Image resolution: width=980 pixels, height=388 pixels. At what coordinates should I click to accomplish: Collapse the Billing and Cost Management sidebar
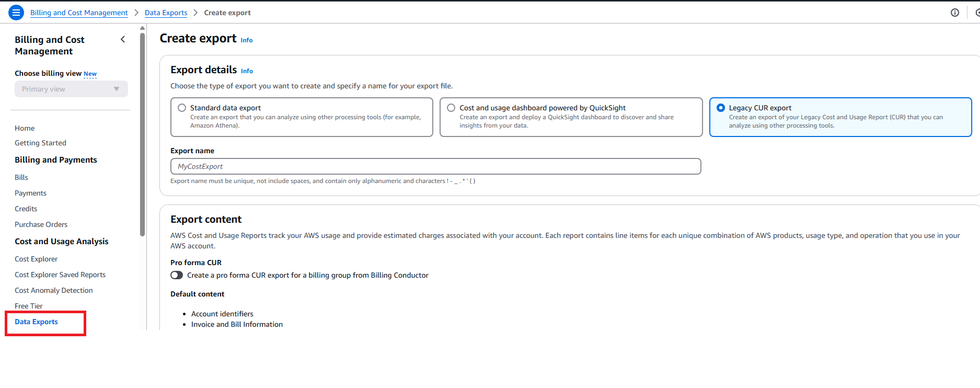123,39
